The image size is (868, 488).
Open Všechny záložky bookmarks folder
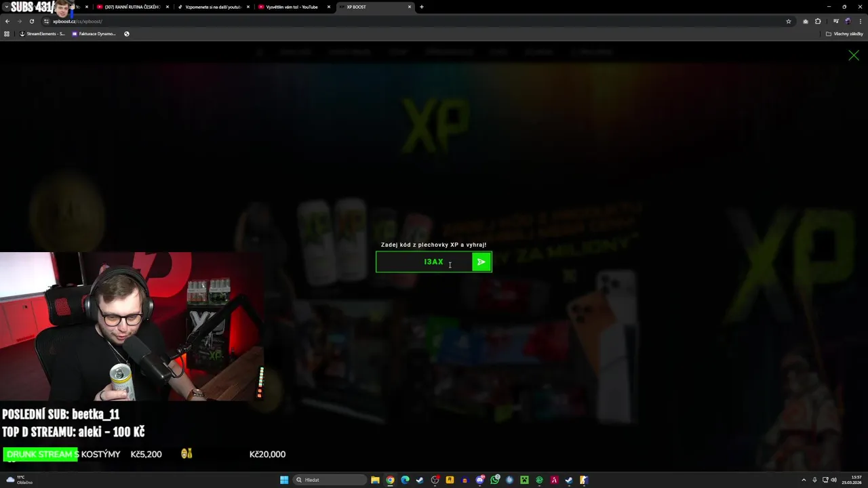(844, 33)
